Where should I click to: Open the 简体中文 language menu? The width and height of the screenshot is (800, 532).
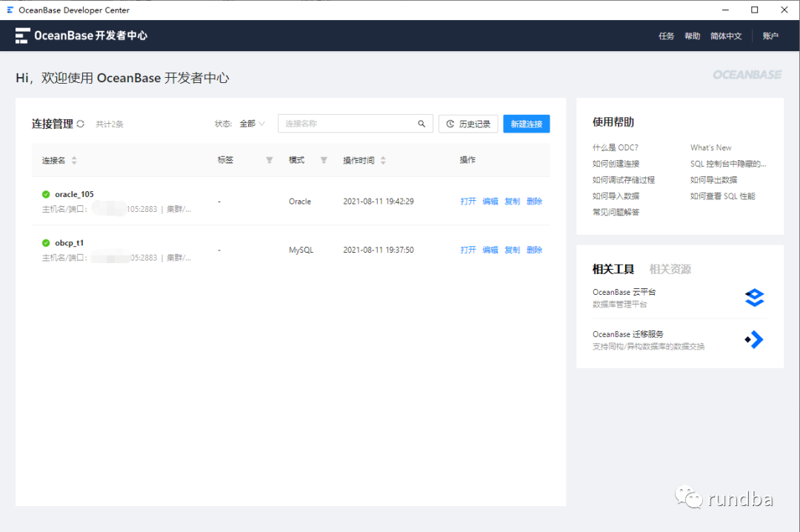point(726,36)
